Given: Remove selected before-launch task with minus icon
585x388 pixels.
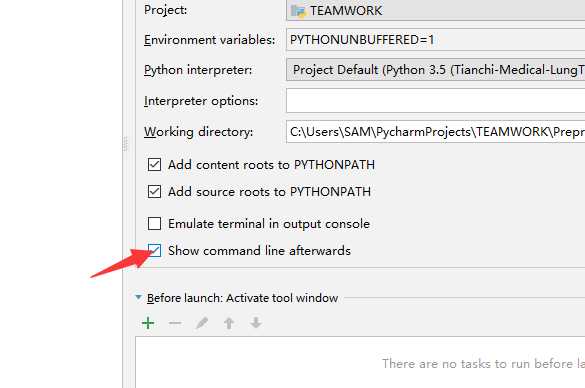Looking at the screenshot, I should pos(175,323).
